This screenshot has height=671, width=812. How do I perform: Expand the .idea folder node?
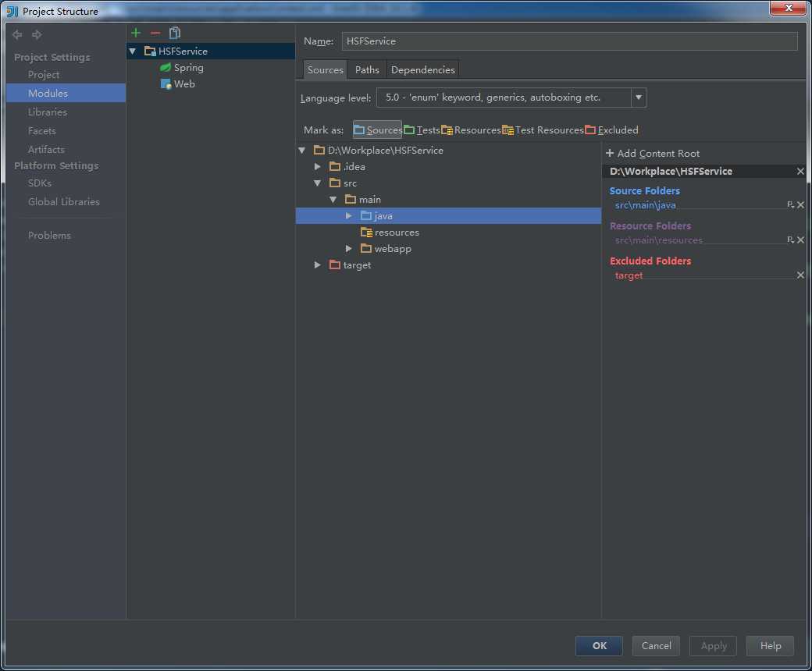318,167
